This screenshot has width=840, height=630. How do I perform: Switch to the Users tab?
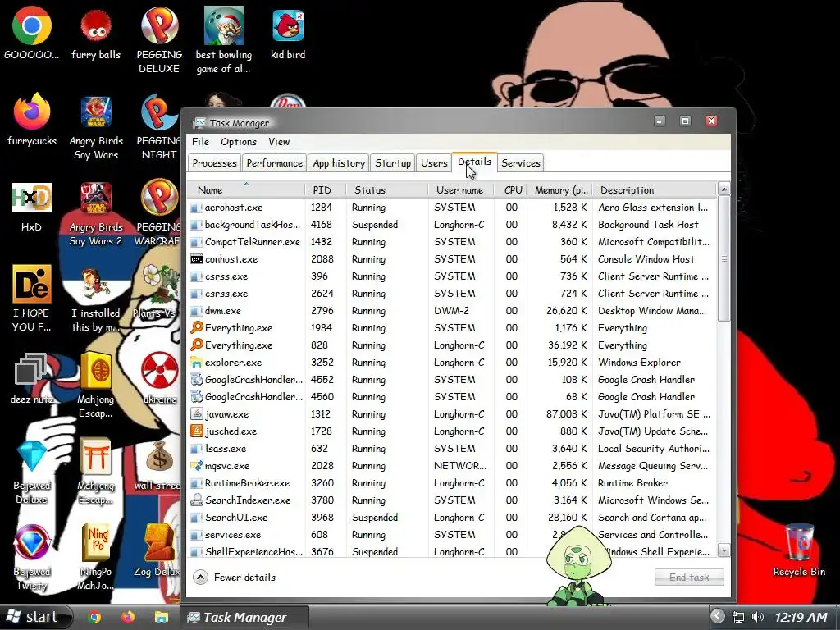(434, 163)
